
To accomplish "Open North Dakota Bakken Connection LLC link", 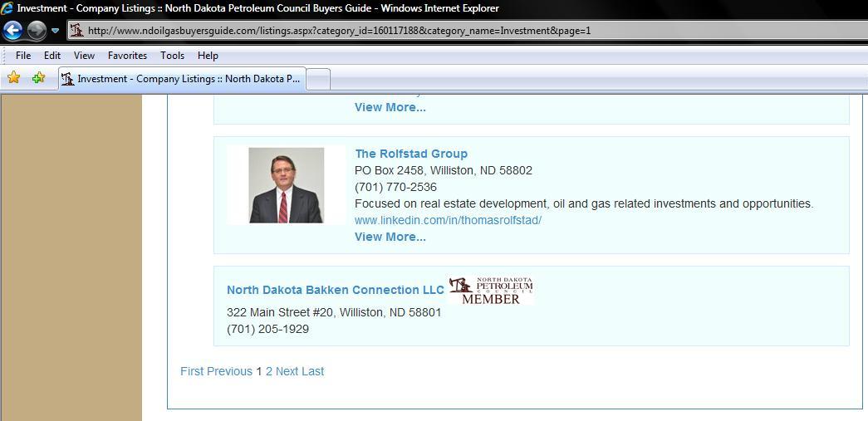I will coord(335,290).
